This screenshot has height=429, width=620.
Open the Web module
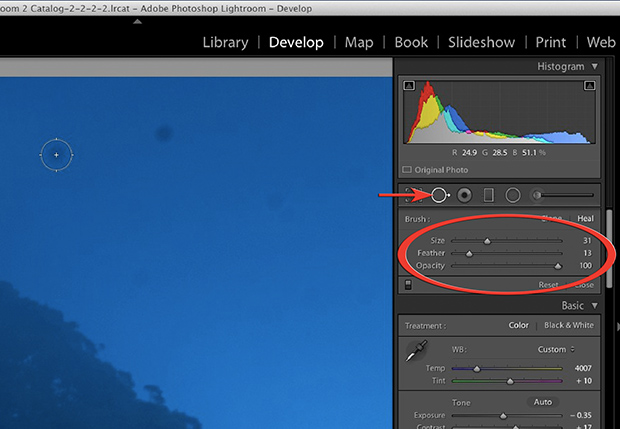click(601, 42)
